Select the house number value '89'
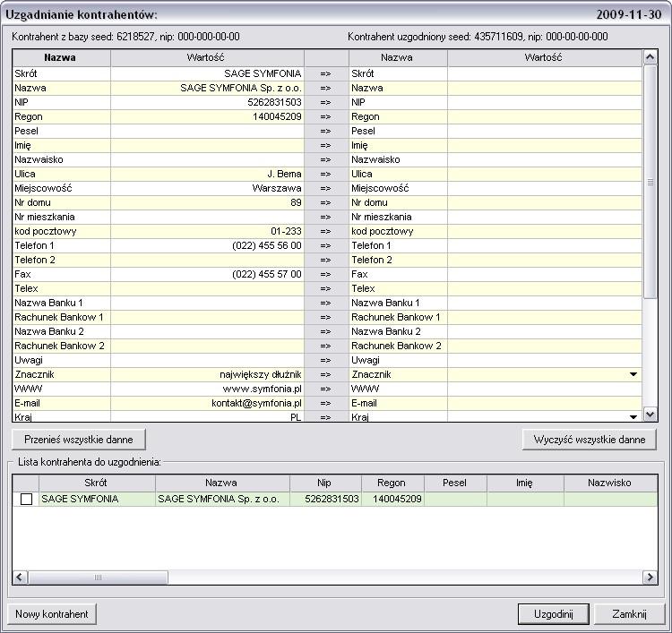The height and width of the screenshot is (633, 672). click(x=296, y=202)
